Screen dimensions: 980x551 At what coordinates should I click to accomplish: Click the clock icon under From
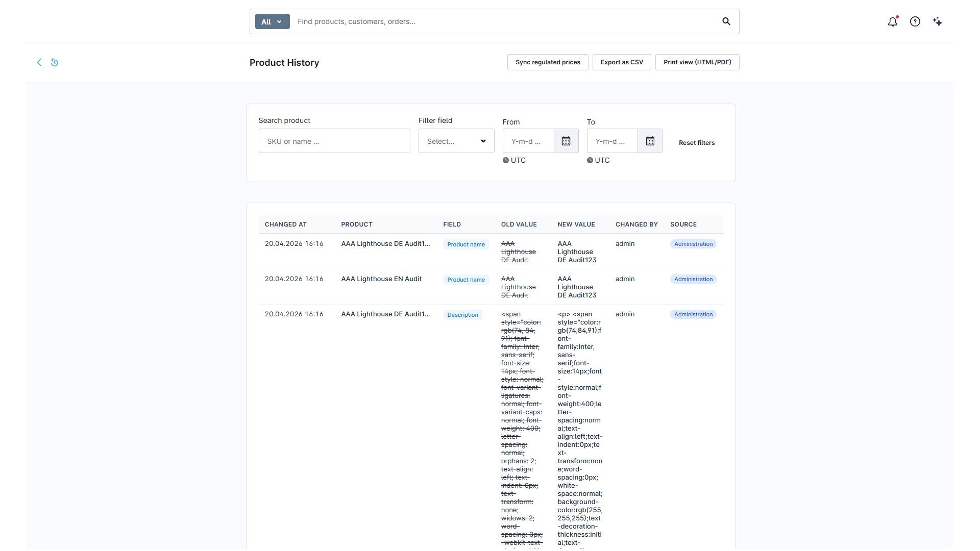[505, 160]
